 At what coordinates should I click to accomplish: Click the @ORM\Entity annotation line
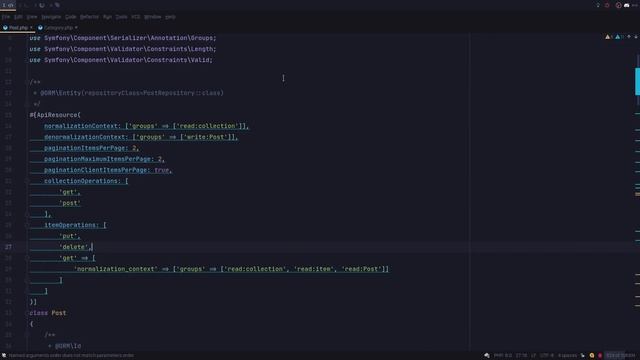tap(128, 93)
